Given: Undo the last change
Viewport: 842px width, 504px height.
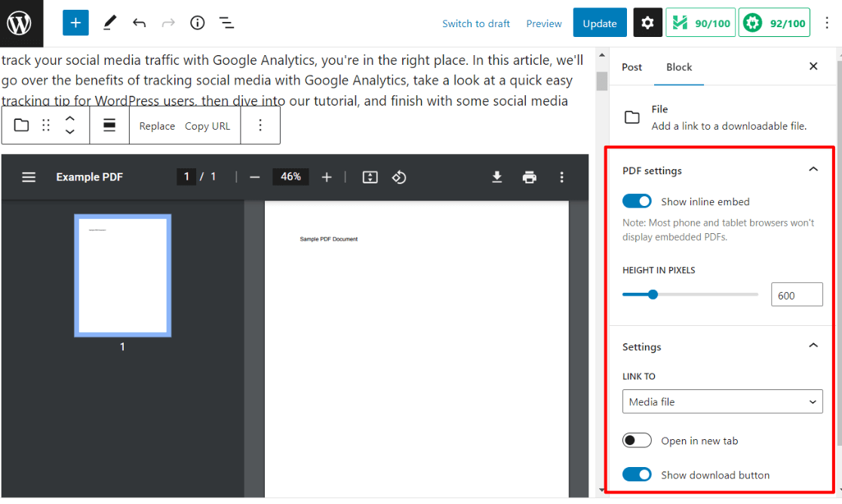Looking at the screenshot, I should coord(140,23).
